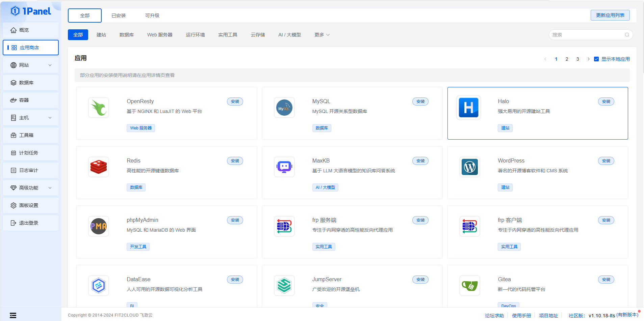Screen dimensions: 644x321
Task: Install MySQL with 安装 button
Action: (x=420, y=101)
